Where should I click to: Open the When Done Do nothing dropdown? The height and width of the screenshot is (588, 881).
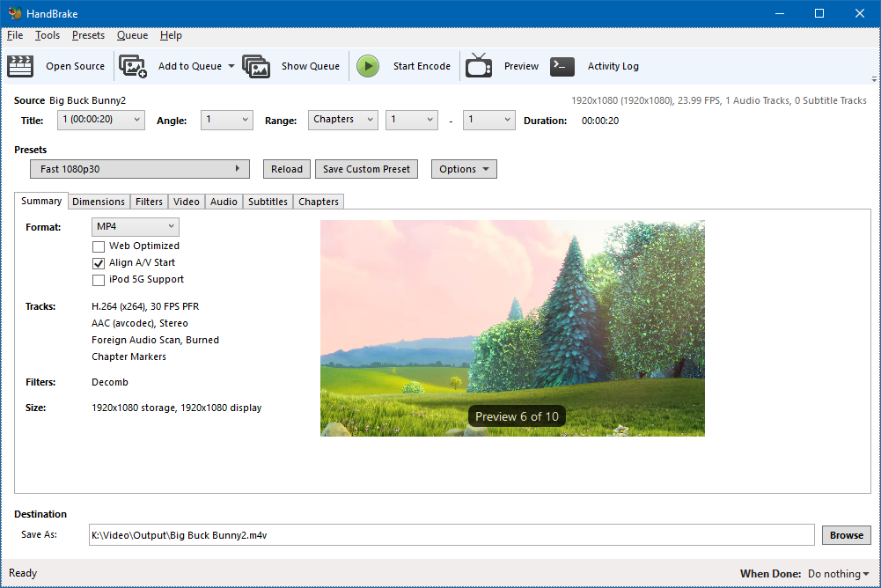(838, 574)
